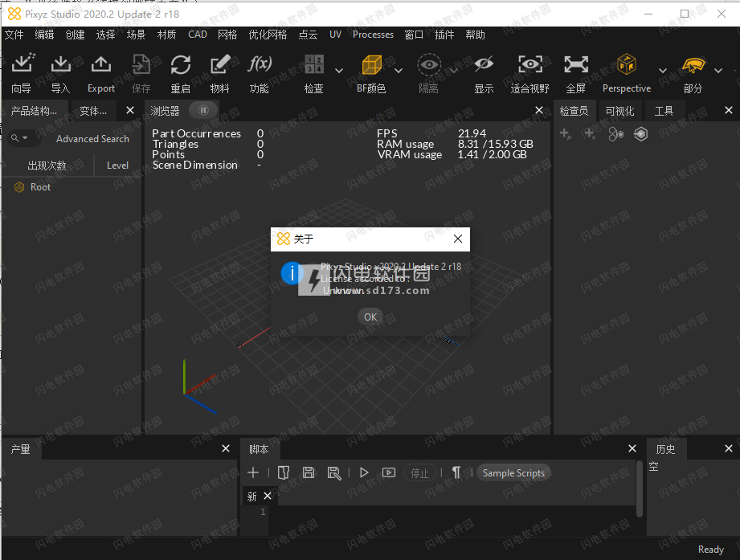Click the 停止 stop button
Screen dimensions: 740x560
419,472
